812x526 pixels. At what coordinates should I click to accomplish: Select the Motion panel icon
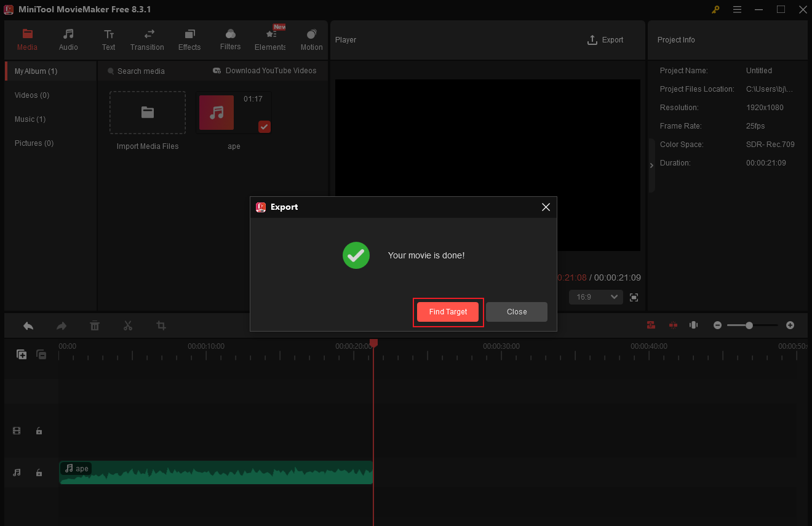click(311, 39)
